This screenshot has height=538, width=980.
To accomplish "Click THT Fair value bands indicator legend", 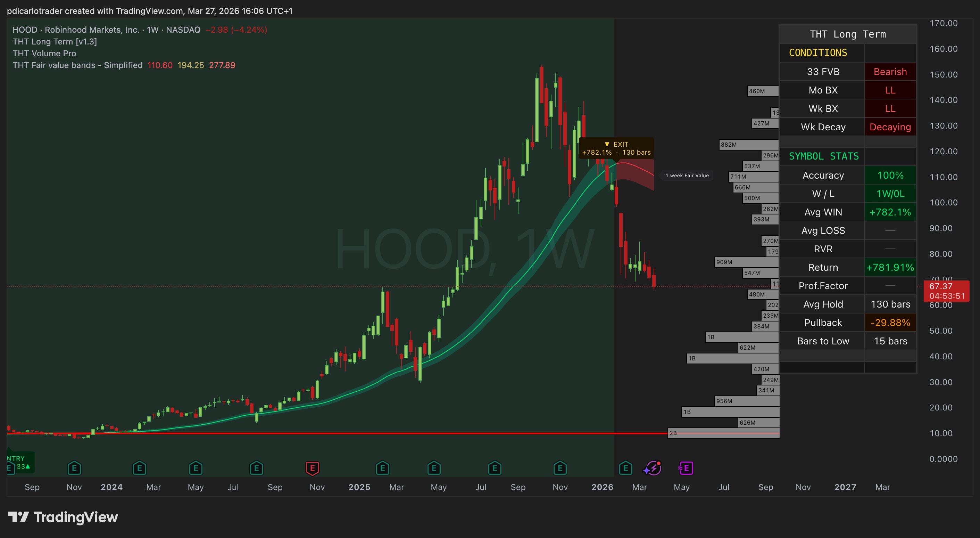I will point(77,65).
